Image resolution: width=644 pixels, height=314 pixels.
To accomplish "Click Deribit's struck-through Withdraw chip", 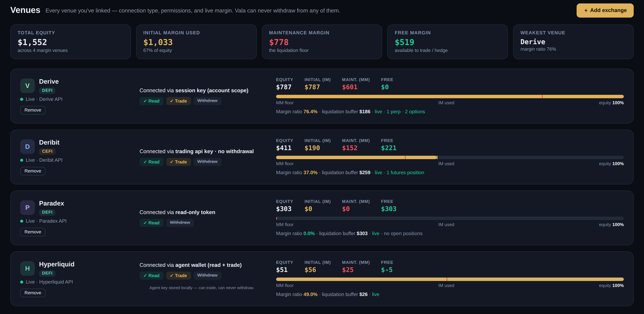I will [207, 162].
